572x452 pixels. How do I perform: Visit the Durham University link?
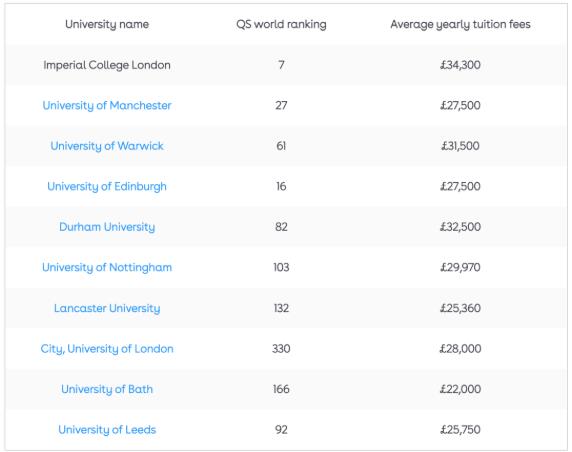pyautogui.click(x=107, y=227)
